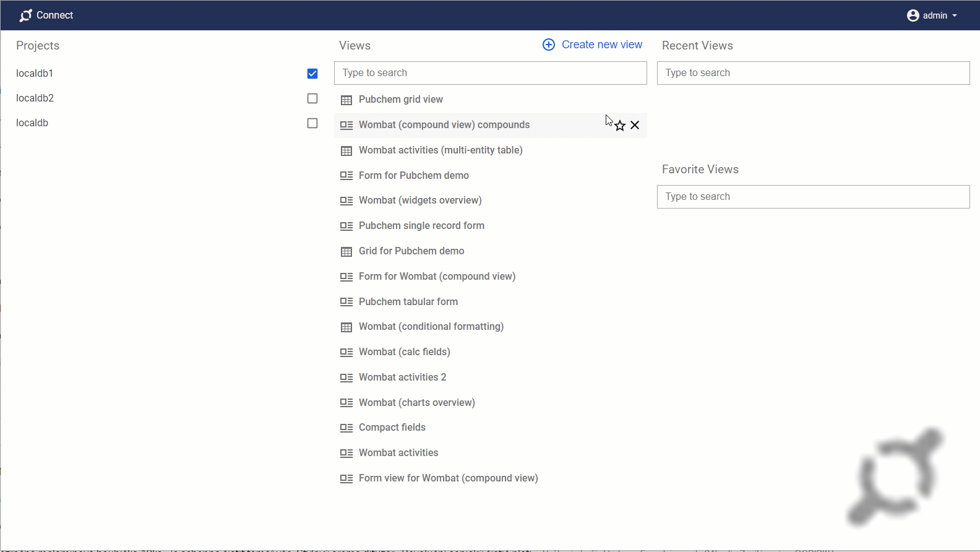This screenshot has height=552, width=980.
Task: Enable the localdb2 project checkbox
Action: tap(312, 98)
